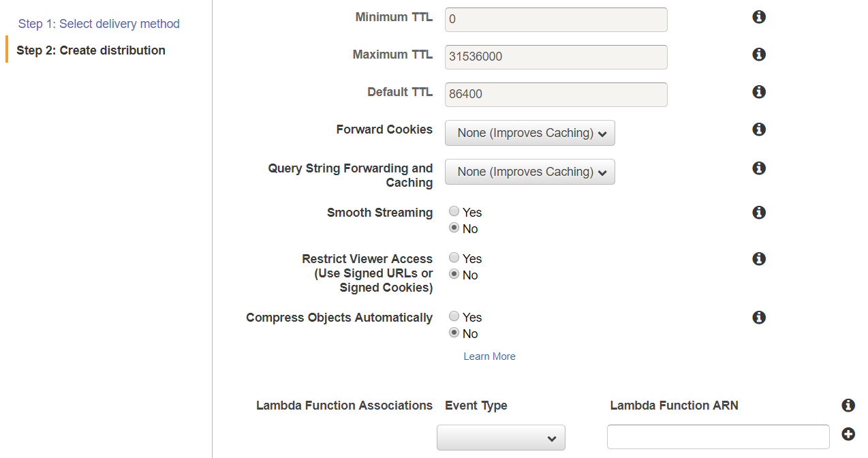Go to Step 1: Select delivery method

coord(99,24)
